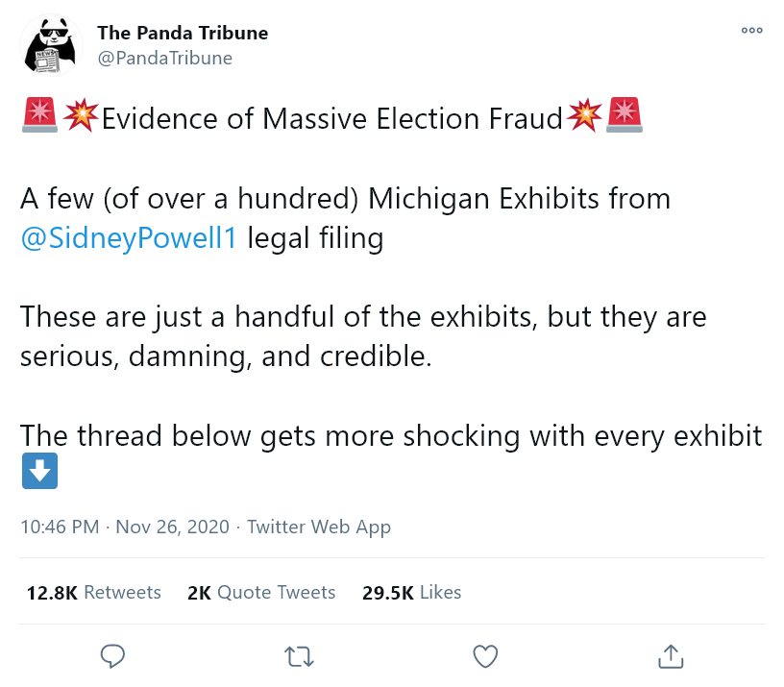This screenshot has width=784, height=687.
Task: Click the blue down arrow emoji
Action: click(x=39, y=471)
